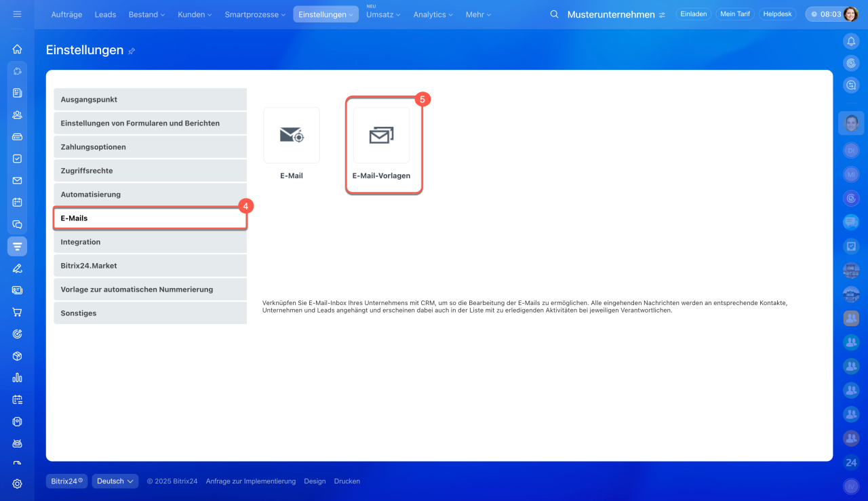Open the bar chart icon in left sidebar
Screen dimensions: 868x501
click(x=17, y=378)
